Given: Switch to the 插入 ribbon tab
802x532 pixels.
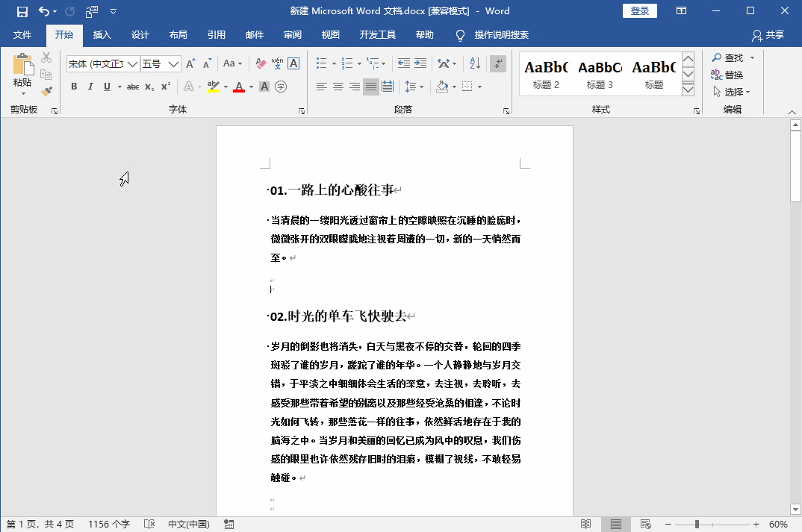Looking at the screenshot, I should click(102, 35).
